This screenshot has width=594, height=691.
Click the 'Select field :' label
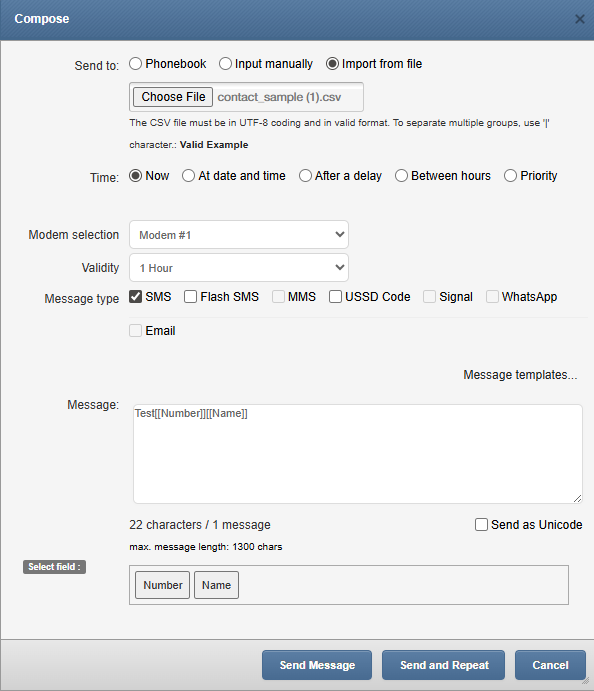(54, 567)
